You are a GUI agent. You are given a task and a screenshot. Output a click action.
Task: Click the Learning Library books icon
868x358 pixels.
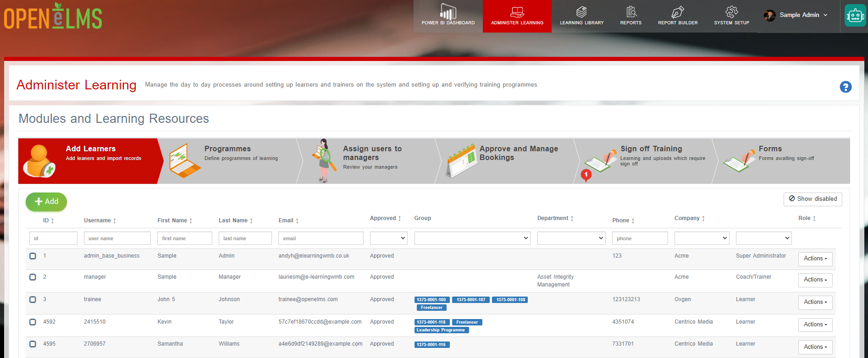coord(581,11)
